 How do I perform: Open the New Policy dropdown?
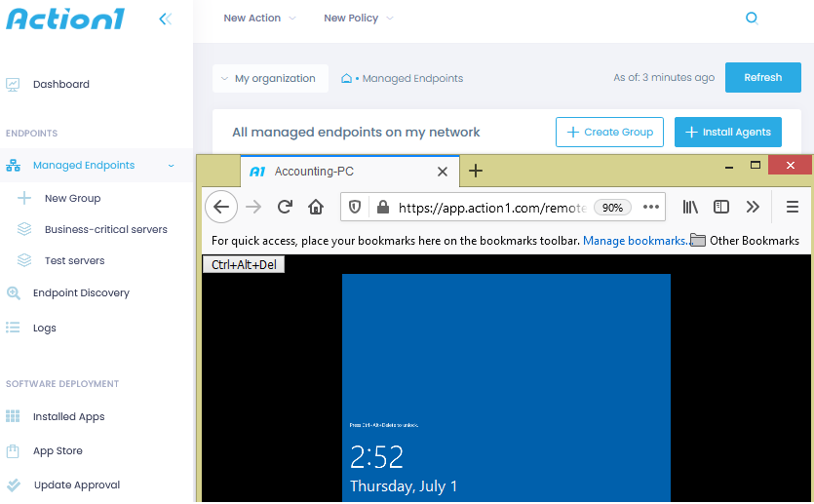tap(359, 19)
